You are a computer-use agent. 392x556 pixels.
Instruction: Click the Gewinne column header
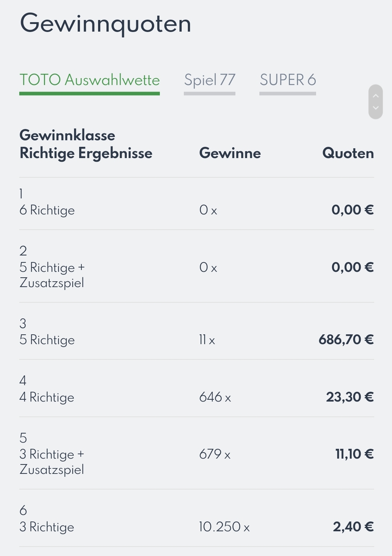tap(230, 153)
